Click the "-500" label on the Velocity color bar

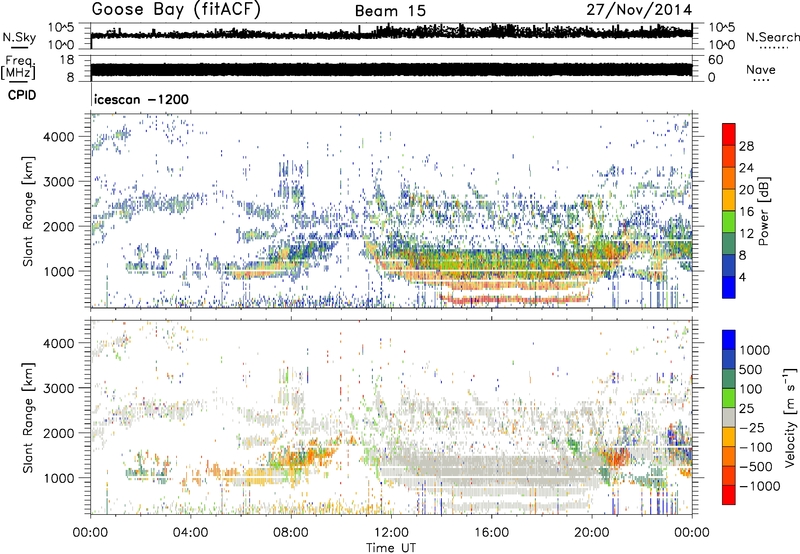point(756,467)
